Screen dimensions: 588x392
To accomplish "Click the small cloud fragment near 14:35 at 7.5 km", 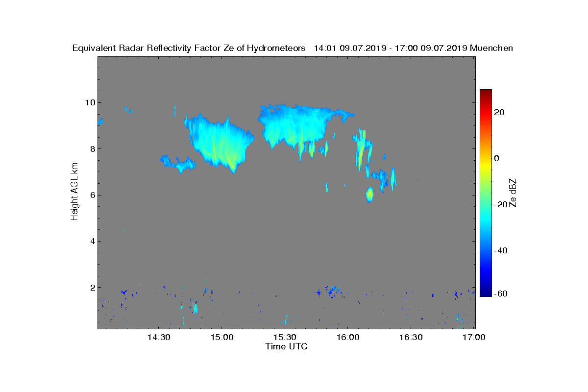I will (x=177, y=163).
